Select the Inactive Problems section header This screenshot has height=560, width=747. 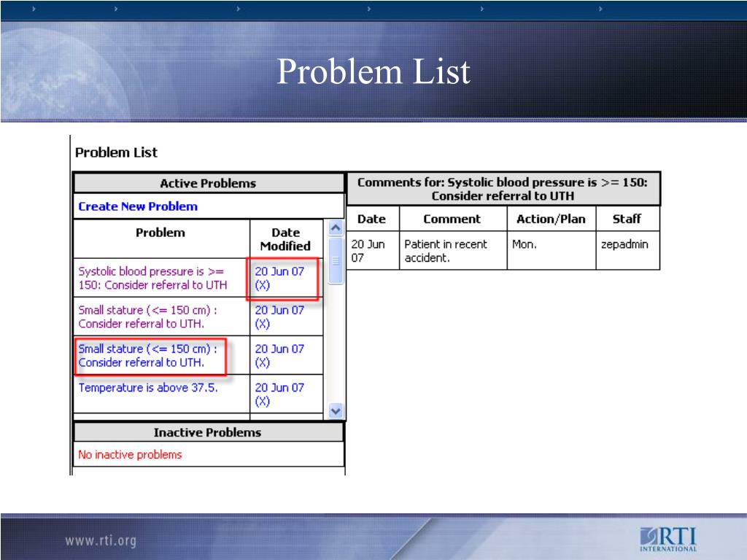tap(207, 432)
